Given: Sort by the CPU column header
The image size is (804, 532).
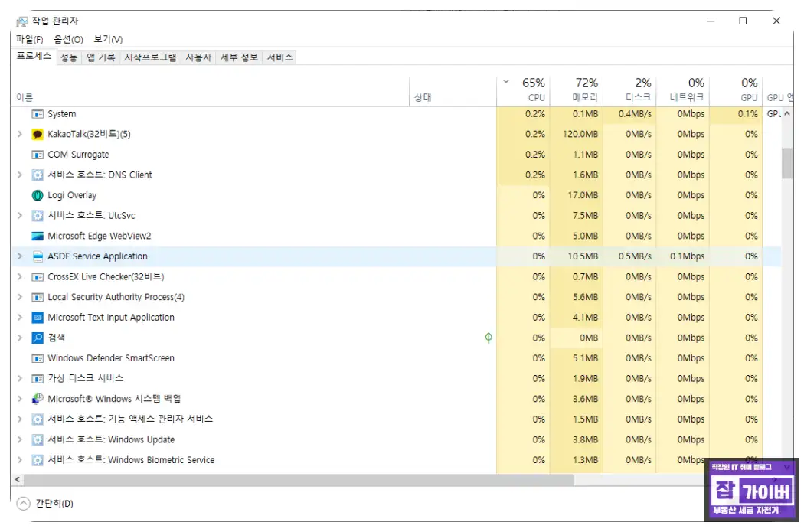Looking at the screenshot, I should [523, 90].
